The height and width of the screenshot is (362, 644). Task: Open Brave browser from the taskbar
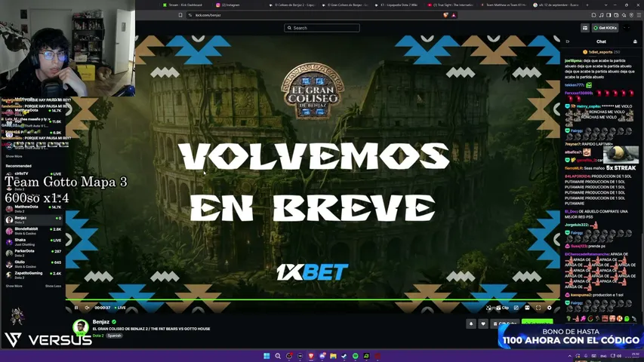pos(311,356)
